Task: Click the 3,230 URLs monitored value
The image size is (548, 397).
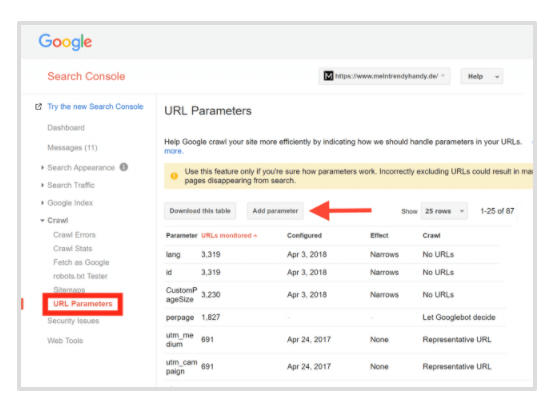Action: coord(210,295)
